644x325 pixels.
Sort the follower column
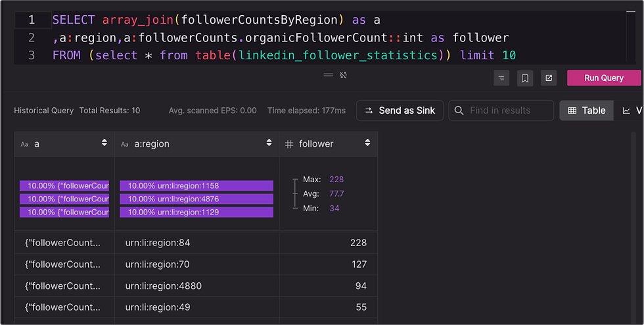367,142
